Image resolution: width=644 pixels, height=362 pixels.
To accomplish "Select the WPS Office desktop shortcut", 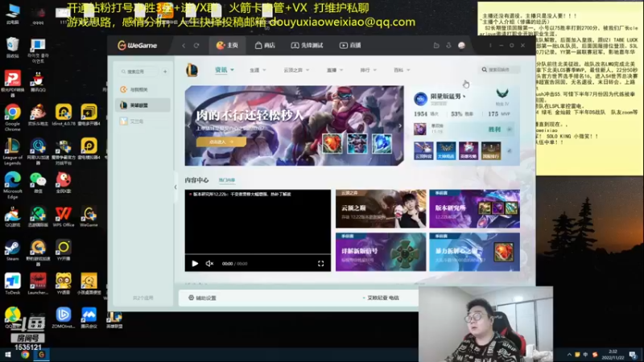I will point(64,216).
